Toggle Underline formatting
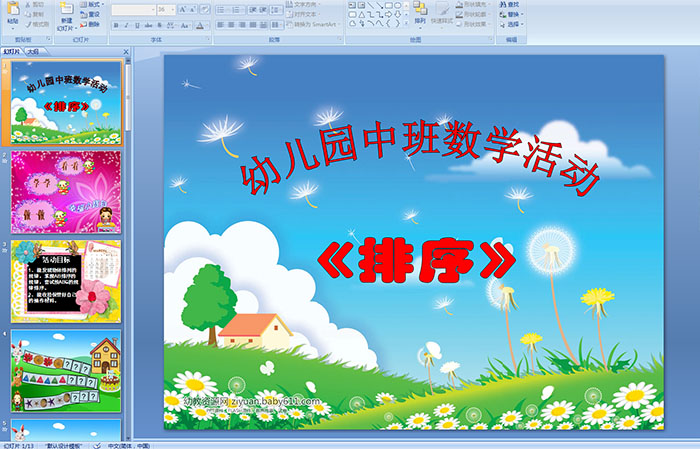This screenshot has height=449, width=700. (137, 25)
